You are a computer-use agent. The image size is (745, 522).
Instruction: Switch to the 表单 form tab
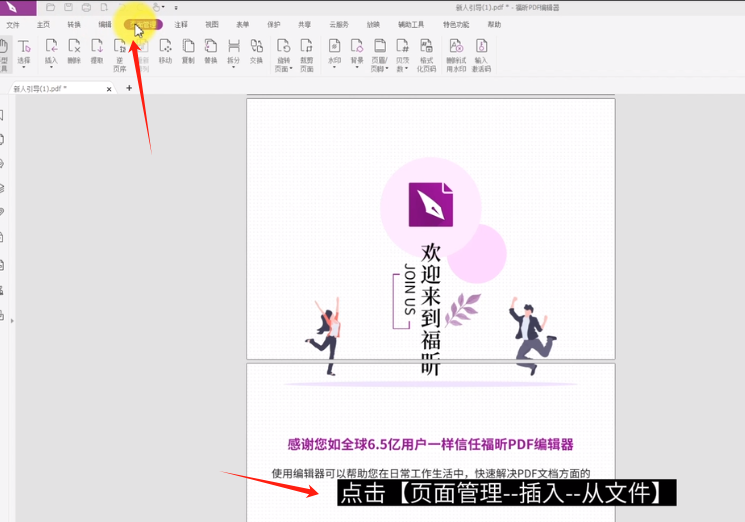tap(243, 25)
